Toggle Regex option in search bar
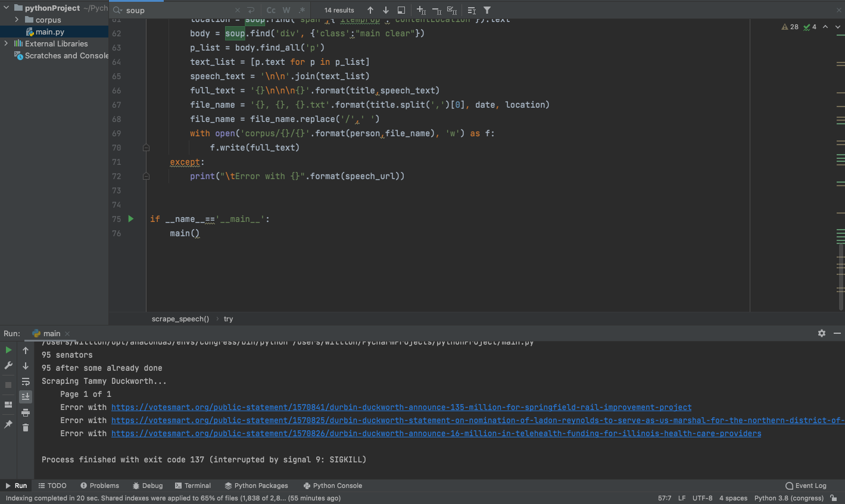 pos(302,10)
